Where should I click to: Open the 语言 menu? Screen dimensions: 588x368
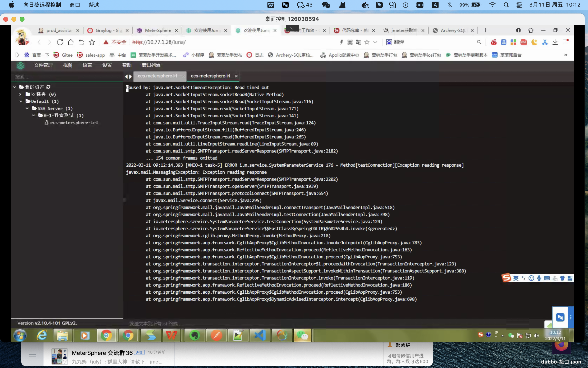coord(87,65)
